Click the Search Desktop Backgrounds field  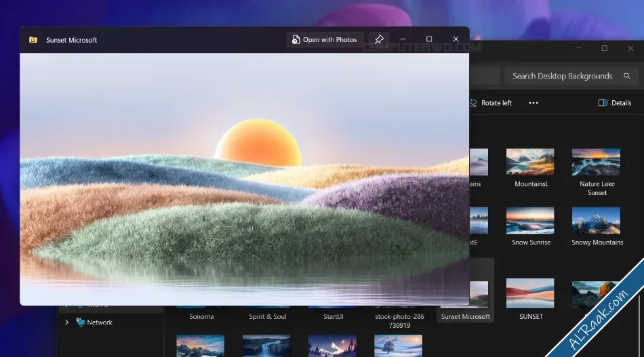(571, 76)
